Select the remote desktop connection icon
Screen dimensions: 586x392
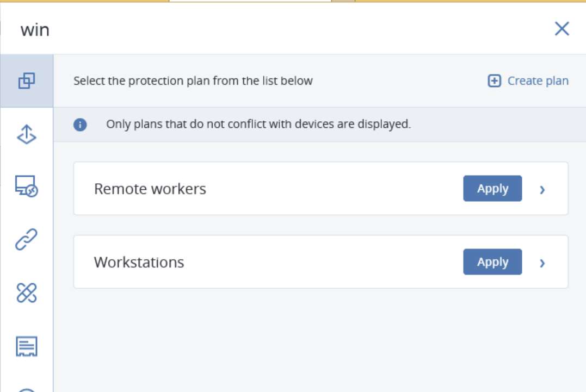[26, 186]
